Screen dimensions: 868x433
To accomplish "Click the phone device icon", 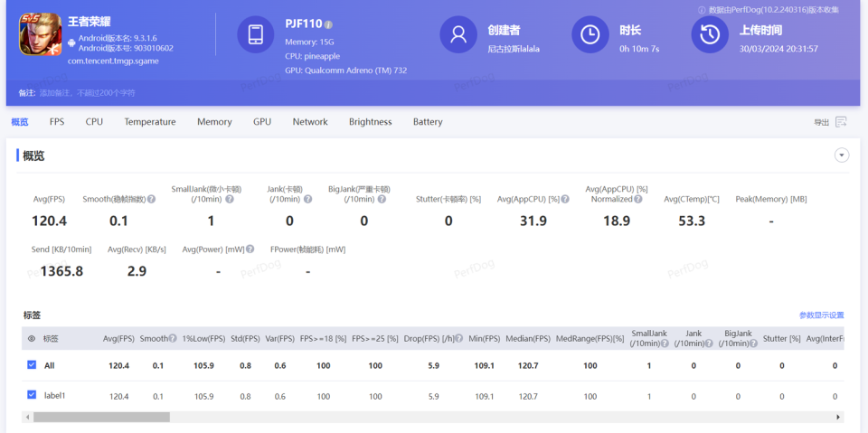I will click(255, 34).
